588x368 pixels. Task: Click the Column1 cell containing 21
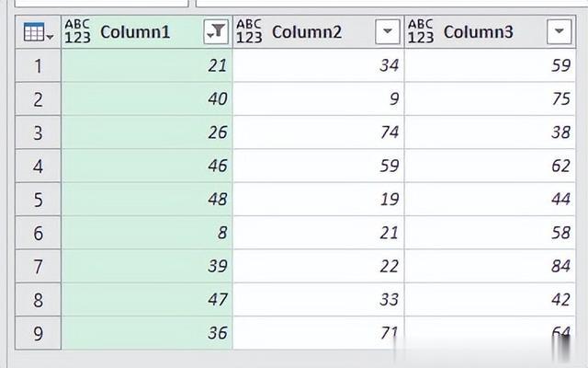[x=147, y=65]
